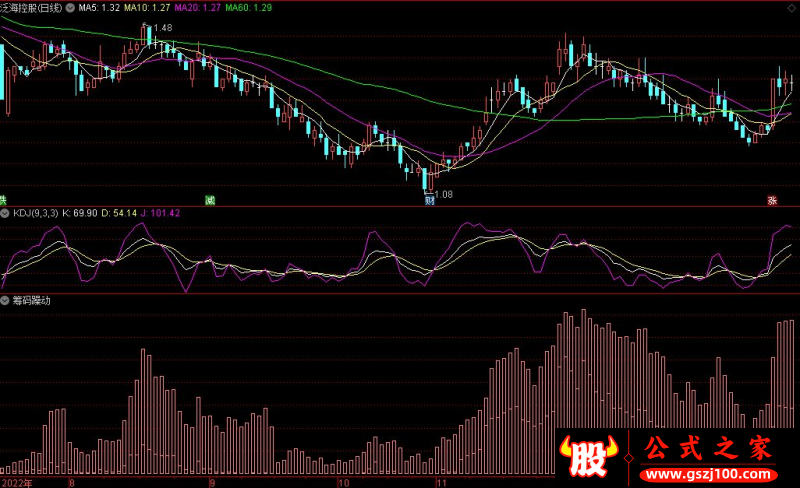The image size is (800, 488).
Task: Click the green 减 marker icon
Action: (209, 200)
